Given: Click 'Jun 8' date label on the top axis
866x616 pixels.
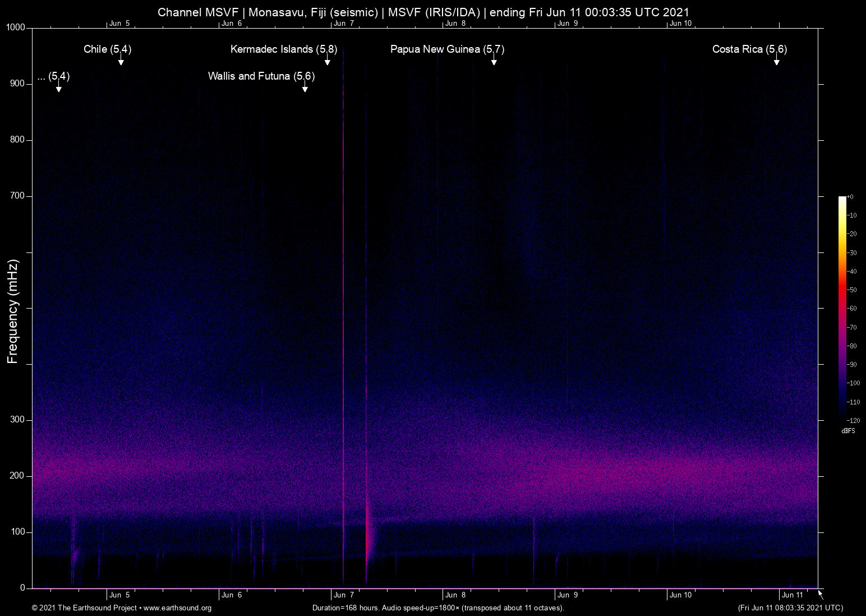Looking at the screenshot, I should tap(455, 24).
